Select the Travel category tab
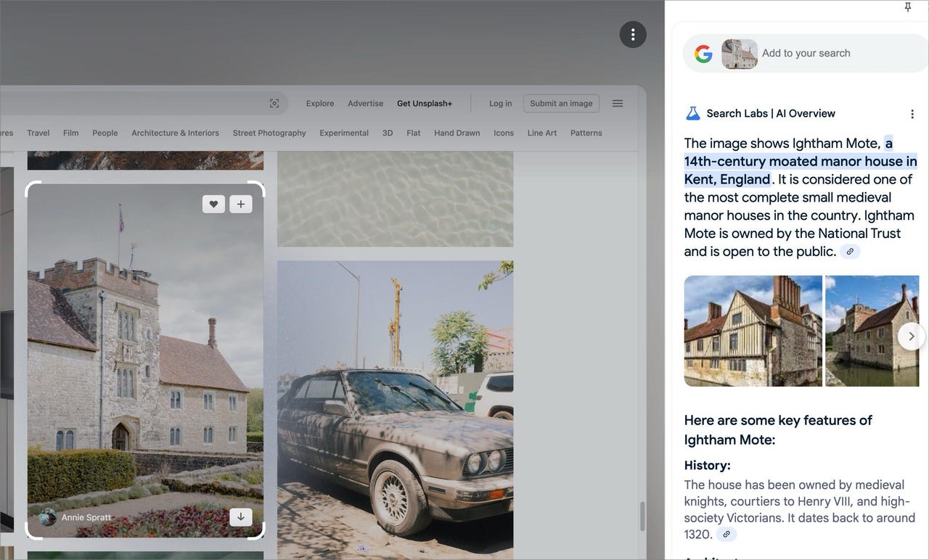This screenshot has height=560, width=929. [x=38, y=133]
